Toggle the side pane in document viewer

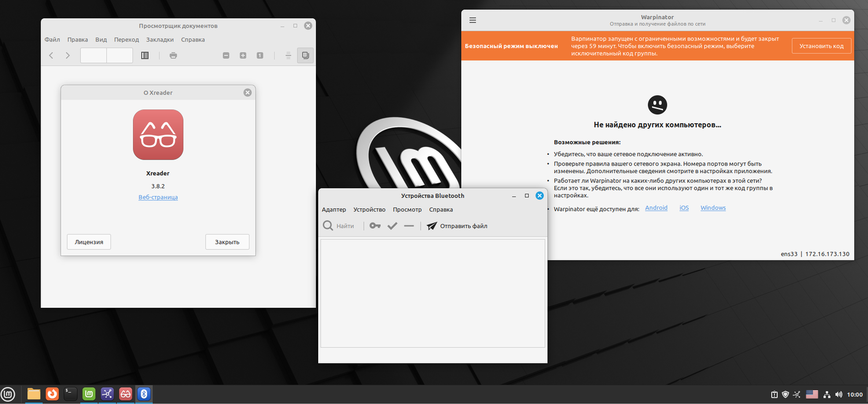(x=145, y=56)
